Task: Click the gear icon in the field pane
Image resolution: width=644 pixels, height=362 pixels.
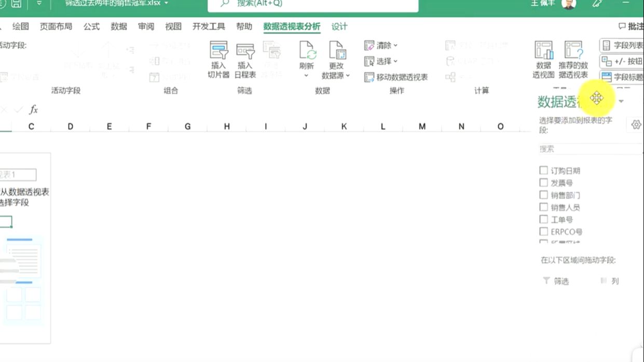Action: [636, 124]
